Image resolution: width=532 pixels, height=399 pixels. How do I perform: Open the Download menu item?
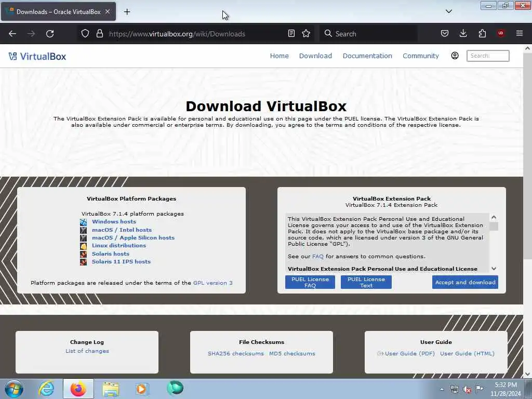pyautogui.click(x=315, y=56)
